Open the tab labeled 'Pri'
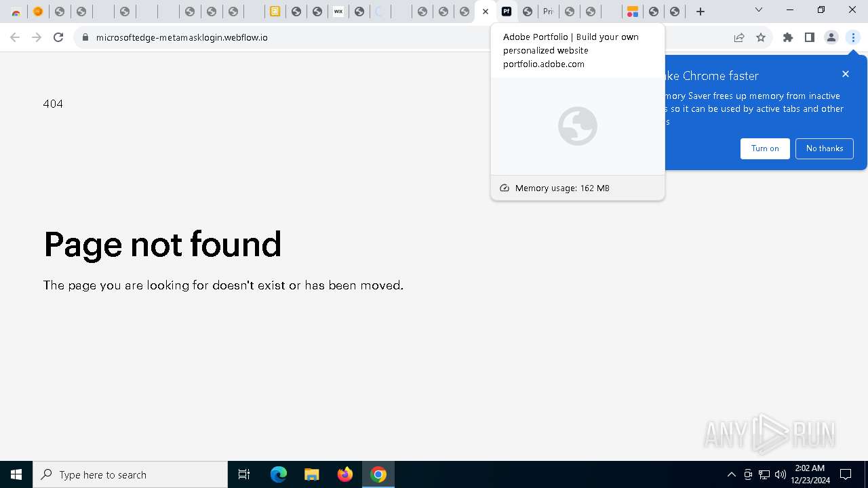This screenshot has width=868, height=488. pyautogui.click(x=548, y=12)
